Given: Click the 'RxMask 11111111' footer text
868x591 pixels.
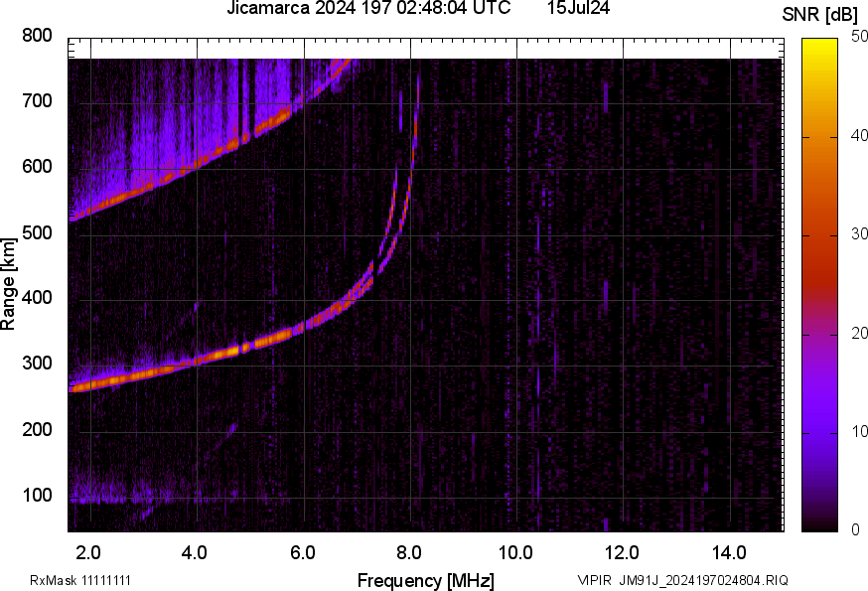Looking at the screenshot, I should (80, 580).
